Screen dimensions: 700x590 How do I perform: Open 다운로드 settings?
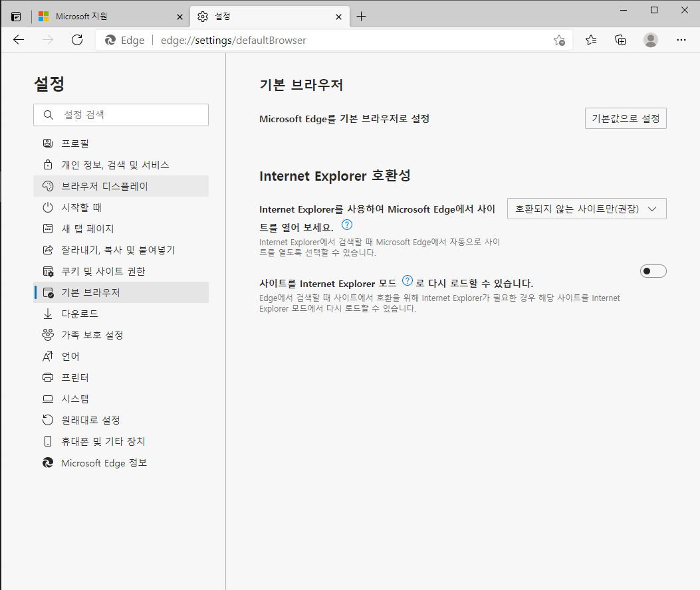pos(121,314)
